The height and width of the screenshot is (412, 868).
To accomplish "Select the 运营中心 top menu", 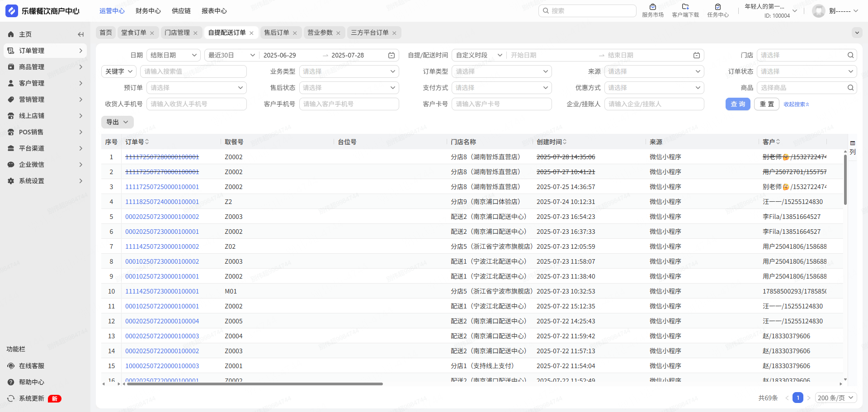I will (112, 11).
